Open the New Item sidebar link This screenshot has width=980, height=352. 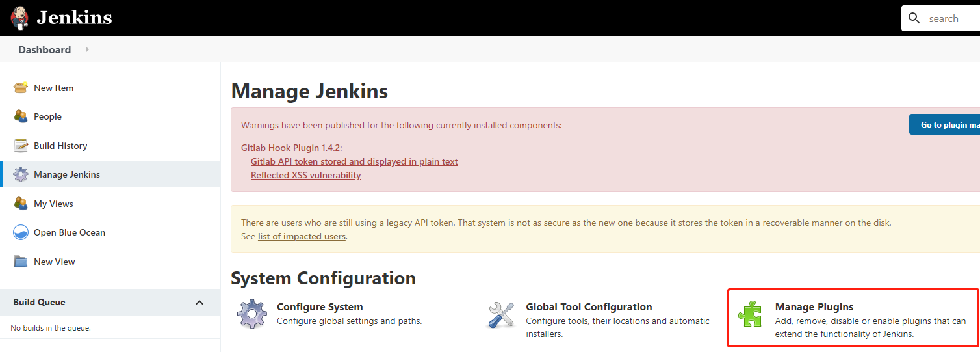(54, 88)
